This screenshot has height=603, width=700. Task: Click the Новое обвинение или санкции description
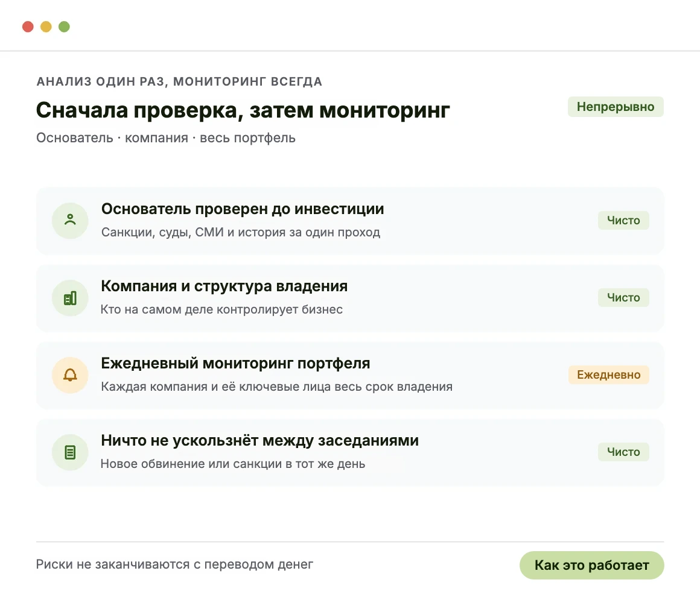232,464
